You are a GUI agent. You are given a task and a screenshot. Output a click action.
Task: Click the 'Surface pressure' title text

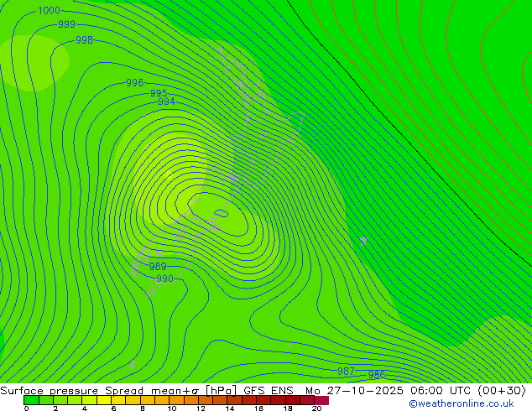pos(50,391)
